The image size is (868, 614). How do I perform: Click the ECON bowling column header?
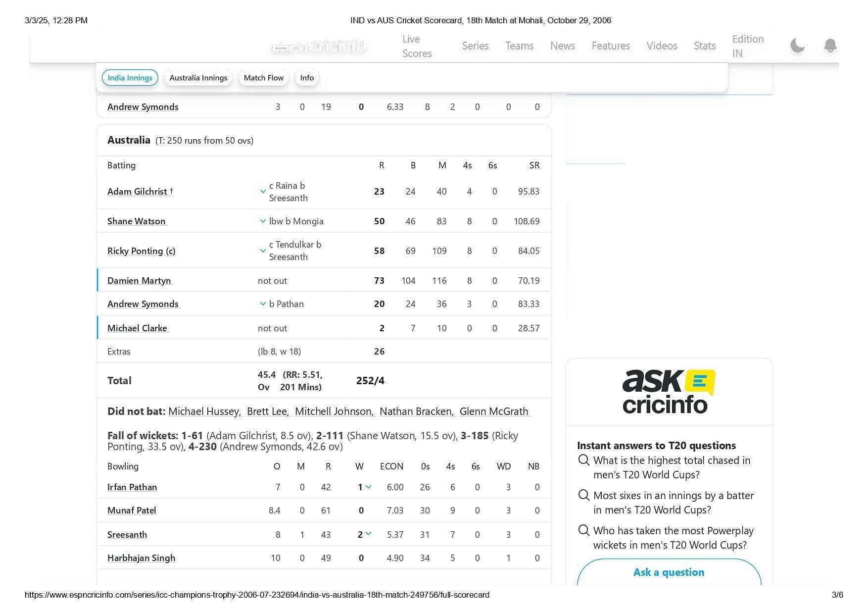point(391,466)
